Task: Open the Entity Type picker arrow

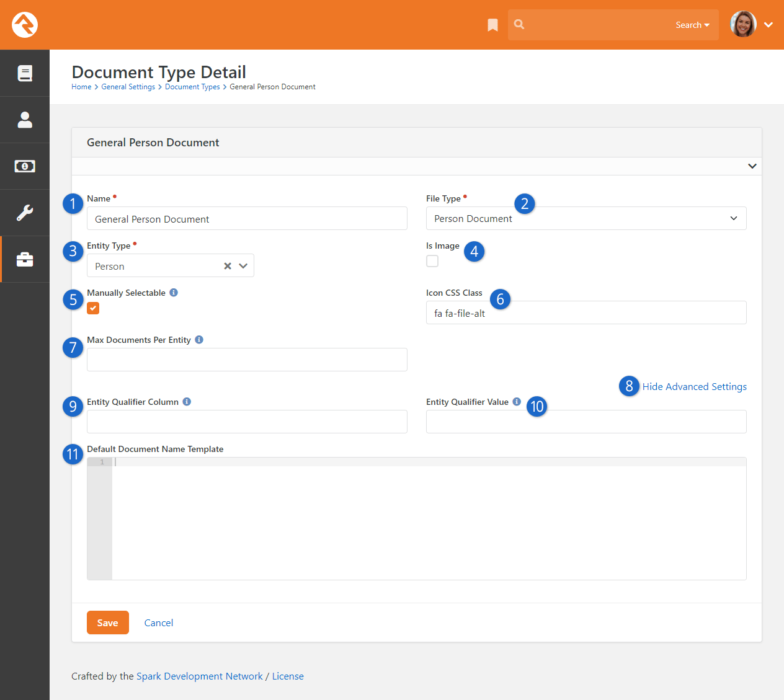Action: click(x=243, y=266)
